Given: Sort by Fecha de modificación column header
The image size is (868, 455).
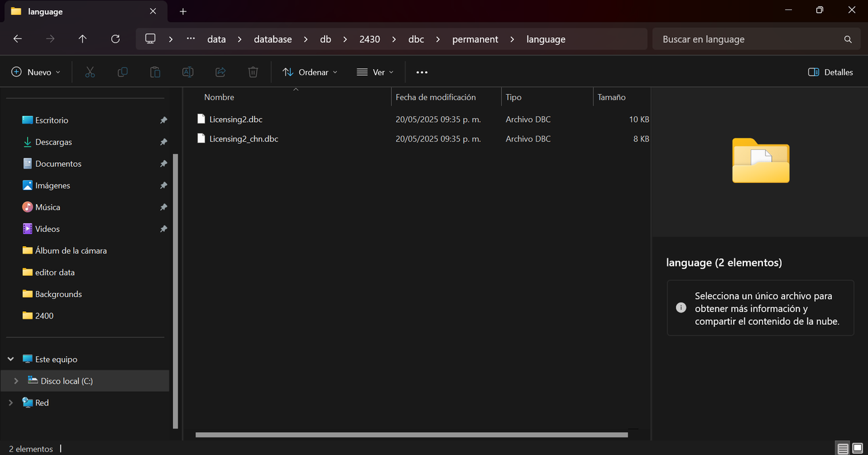Looking at the screenshot, I should (446, 97).
